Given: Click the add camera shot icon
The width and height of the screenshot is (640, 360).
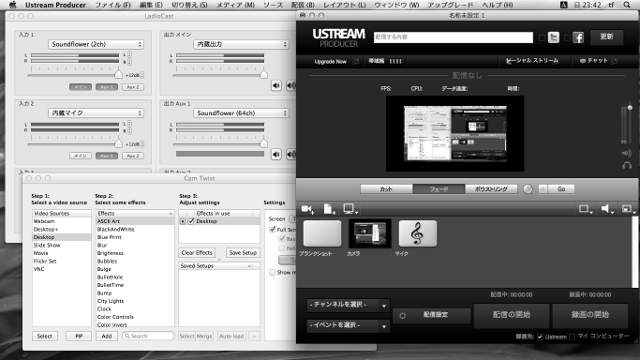Looking at the screenshot, I should coord(307,209).
